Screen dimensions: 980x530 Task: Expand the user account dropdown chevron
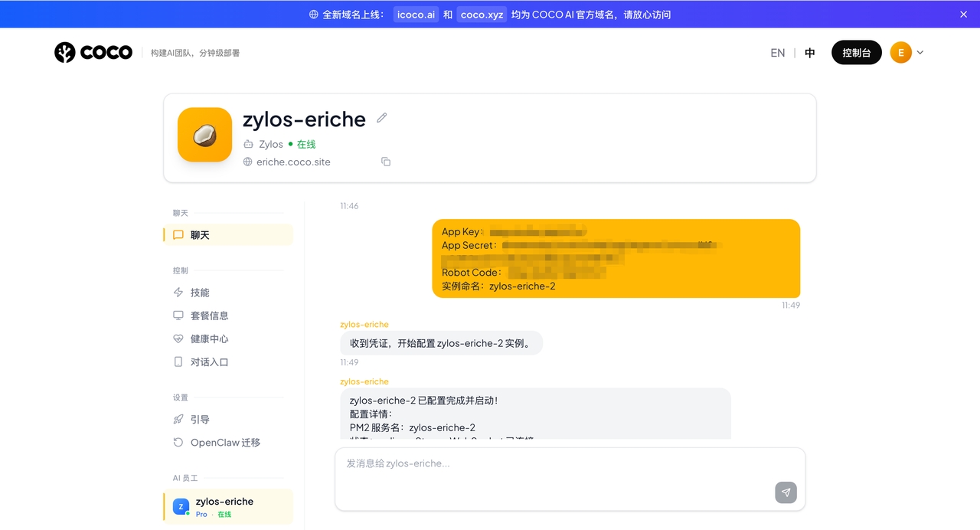click(x=920, y=53)
